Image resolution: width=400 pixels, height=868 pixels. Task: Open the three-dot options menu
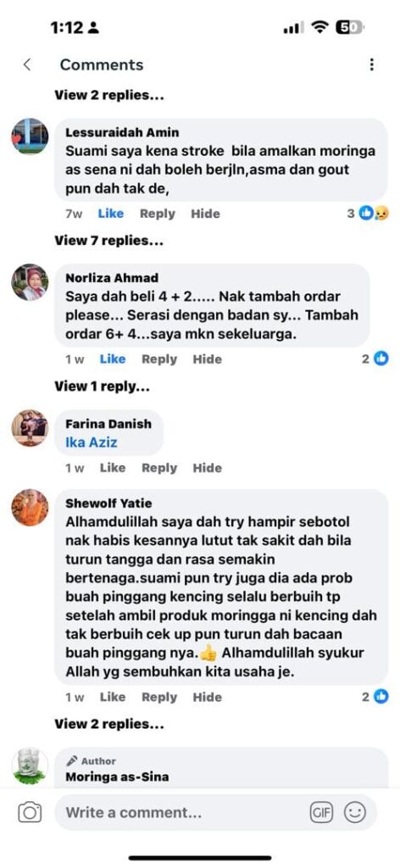click(371, 64)
